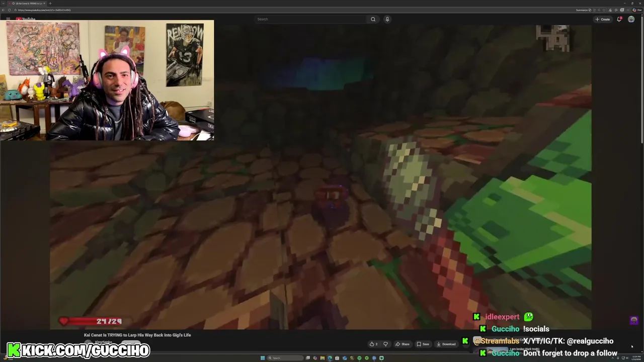Open the YouTube hamburger guide menu
This screenshot has height=362, width=644.
click(8, 19)
